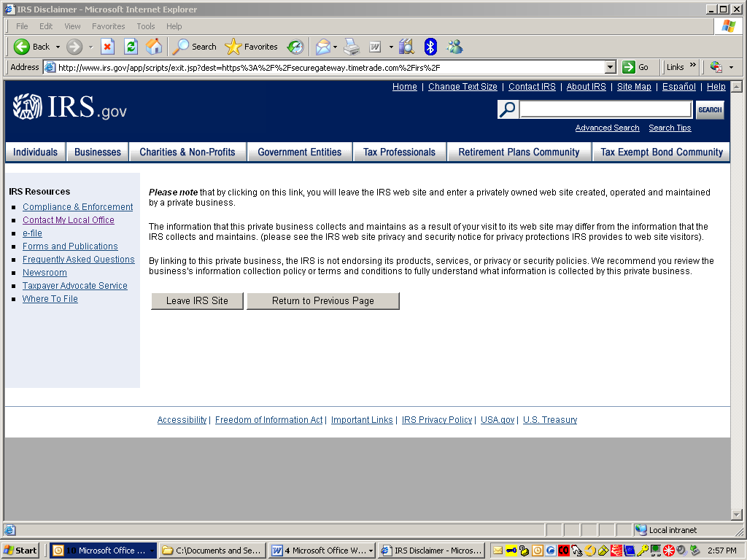Click the tool icon right of Links
Image resolution: width=747 pixels, height=560 pixels.
(x=716, y=67)
